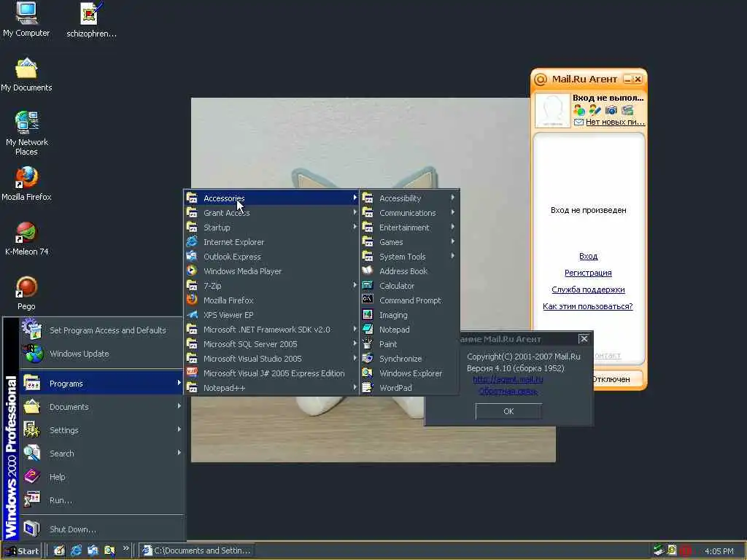Viewport: 747px width, 560px height.
Task: Expand the Games submenu
Action: (x=409, y=242)
